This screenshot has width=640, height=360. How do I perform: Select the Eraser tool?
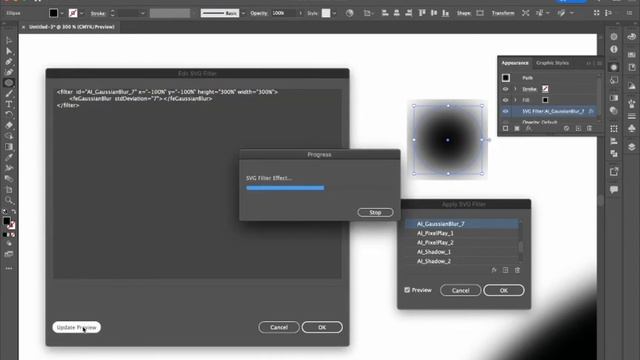pos(9,125)
